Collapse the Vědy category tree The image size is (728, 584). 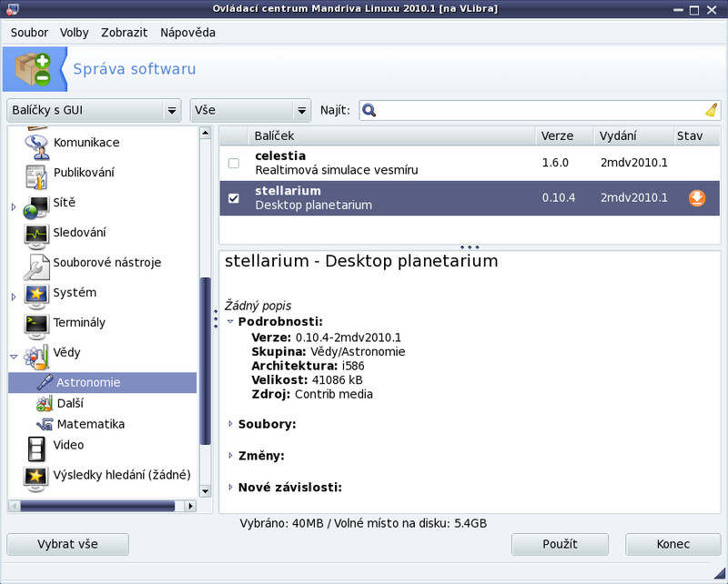pyautogui.click(x=14, y=357)
